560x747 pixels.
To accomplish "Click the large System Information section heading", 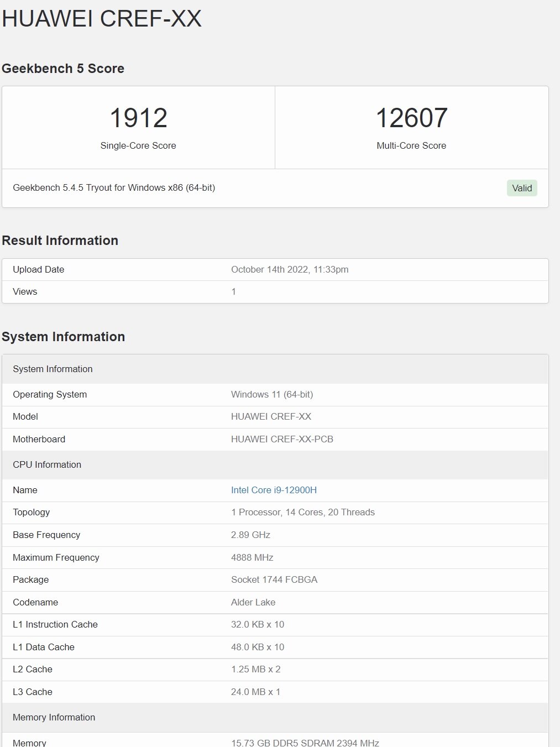I will click(x=64, y=337).
